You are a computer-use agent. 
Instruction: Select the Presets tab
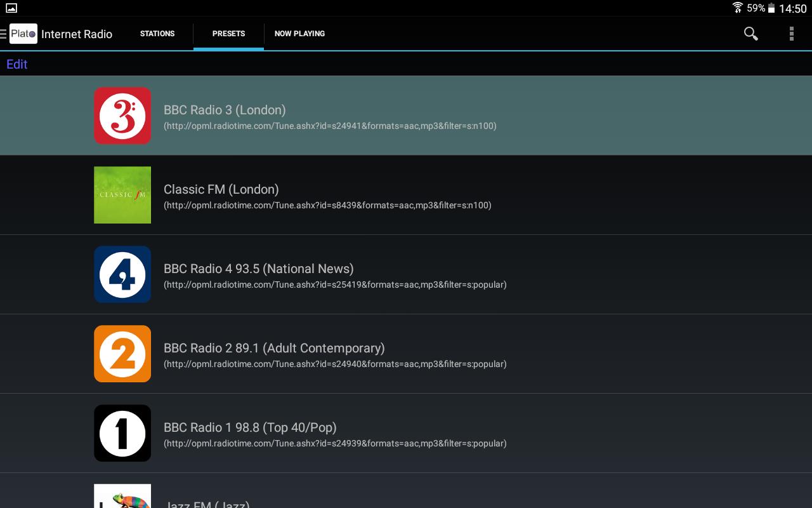pos(228,34)
